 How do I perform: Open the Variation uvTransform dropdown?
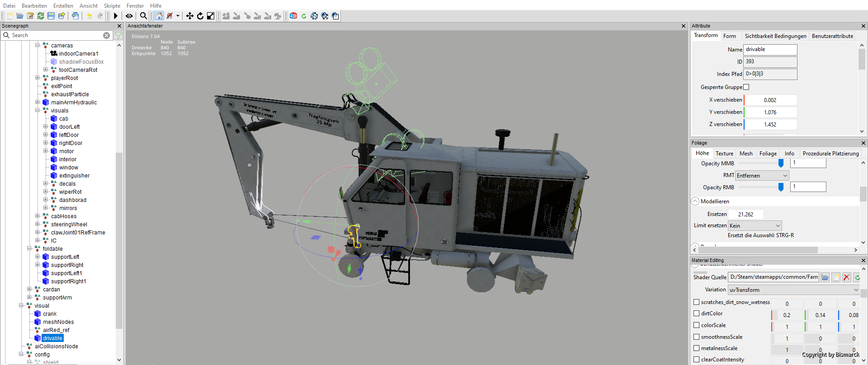coord(794,290)
